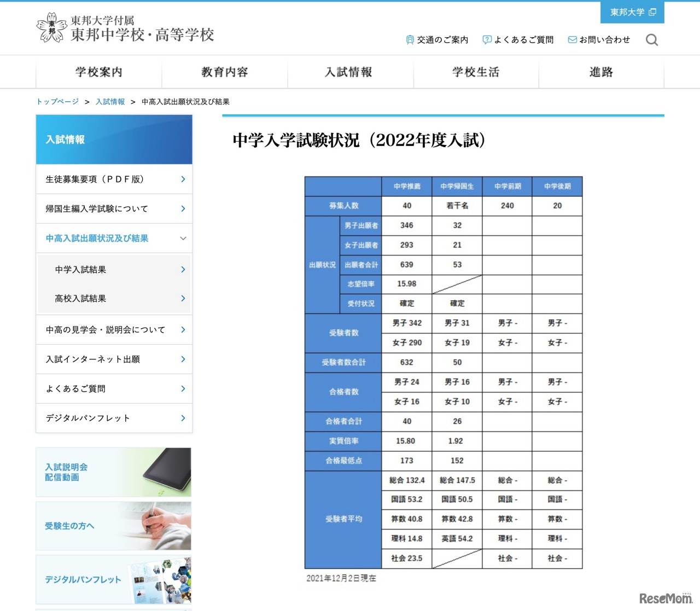This screenshot has width=700, height=611.
Task: Select 中高入試出願状況及び結果 sidebar item
Action: (114, 238)
